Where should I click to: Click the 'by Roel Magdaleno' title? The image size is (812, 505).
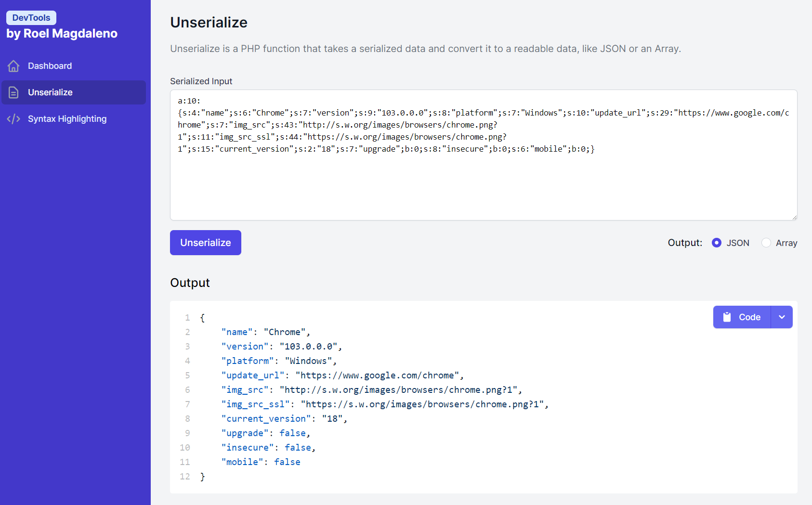click(62, 34)
